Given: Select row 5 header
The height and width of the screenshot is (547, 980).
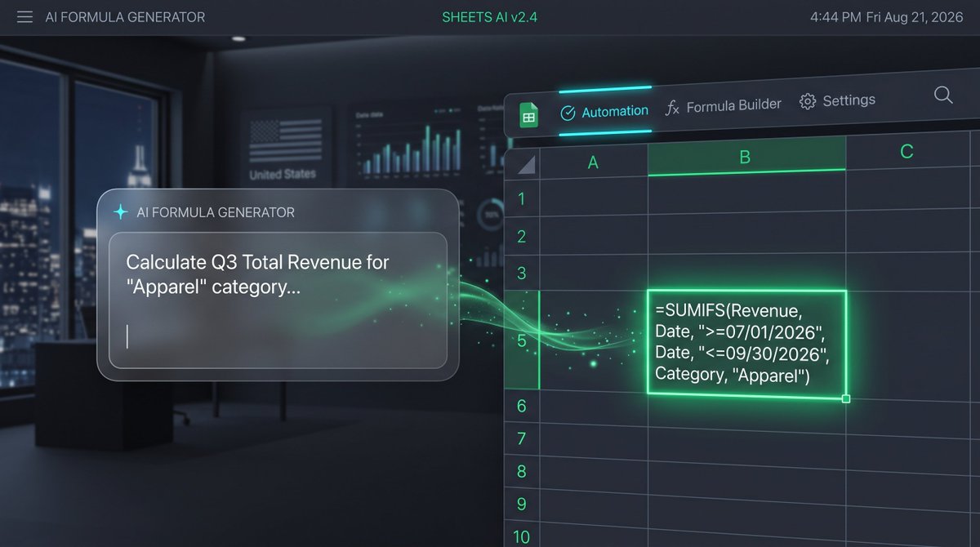Looking at the screenshot, I should tap(523, 340).
